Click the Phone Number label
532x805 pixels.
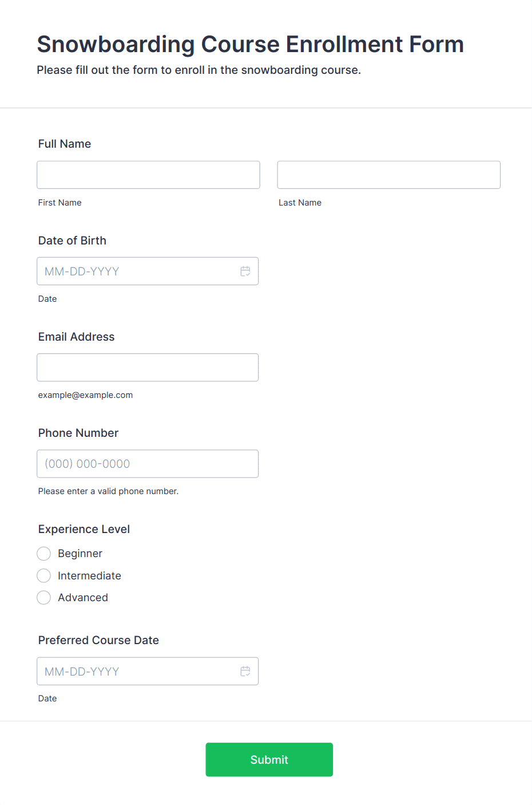click(x=78, y=433)
